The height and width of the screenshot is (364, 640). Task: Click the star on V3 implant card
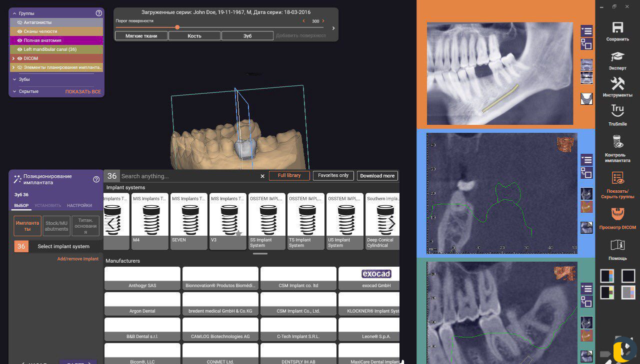(238, 233)
